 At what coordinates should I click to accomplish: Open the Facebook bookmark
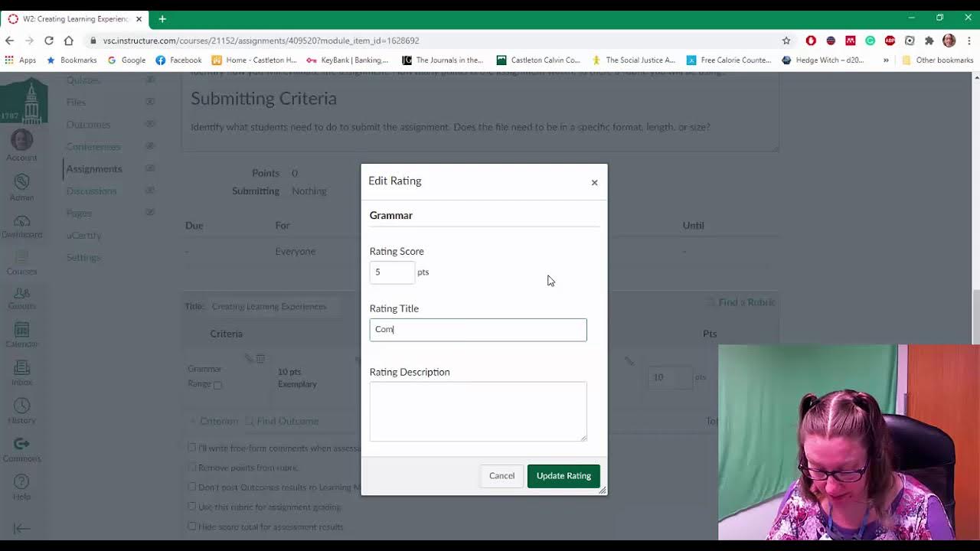pos(178,60)
